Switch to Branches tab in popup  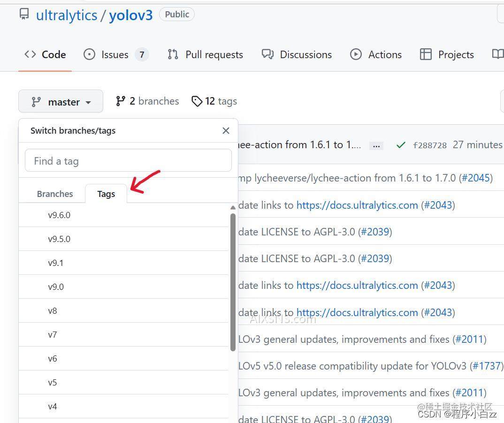pos(55,194)
